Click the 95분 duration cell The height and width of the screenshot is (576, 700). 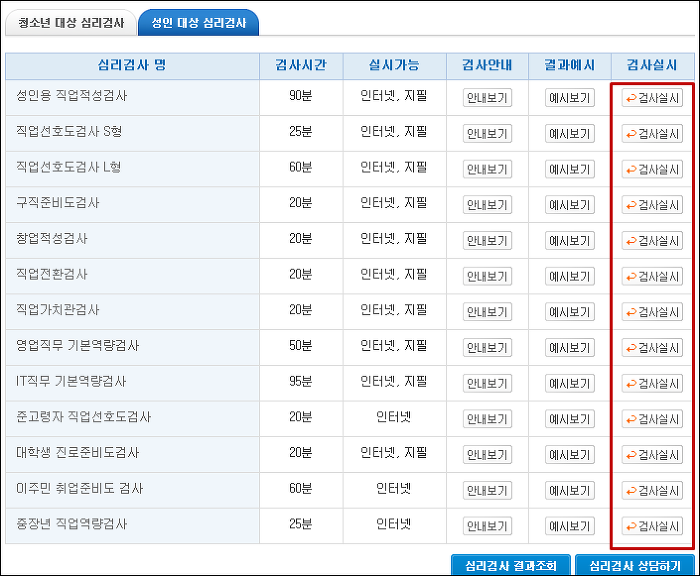(300, 381)
